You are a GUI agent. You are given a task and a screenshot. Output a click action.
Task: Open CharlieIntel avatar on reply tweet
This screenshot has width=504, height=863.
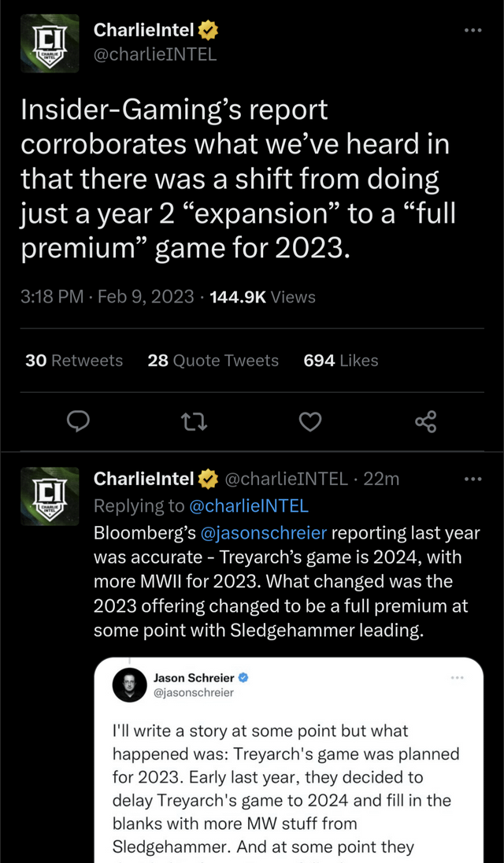[50, 495]
